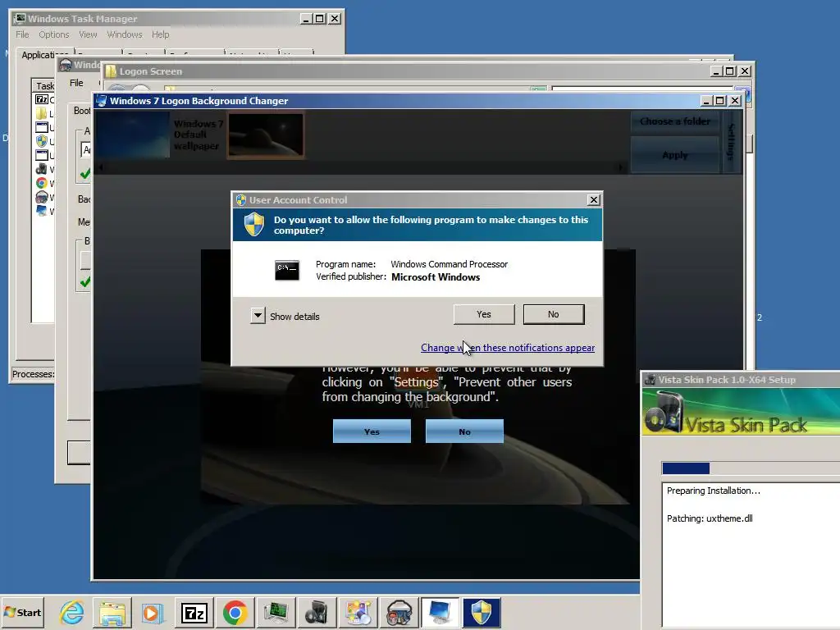The width and height of the screenshot is (840, 630).
Task: Launch Internet Explorer from the taskbar
Action: coord(71,612)
